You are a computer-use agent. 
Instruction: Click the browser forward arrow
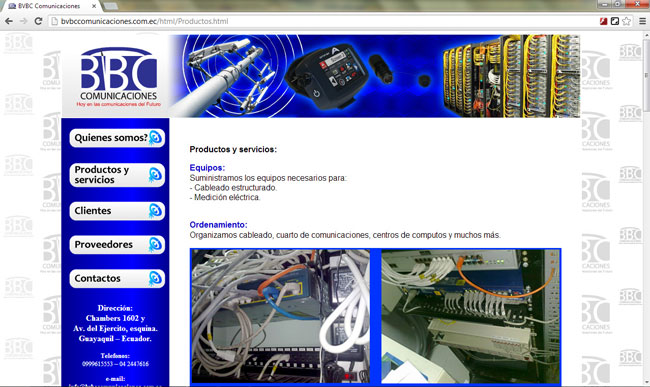(x=24, y=21)
